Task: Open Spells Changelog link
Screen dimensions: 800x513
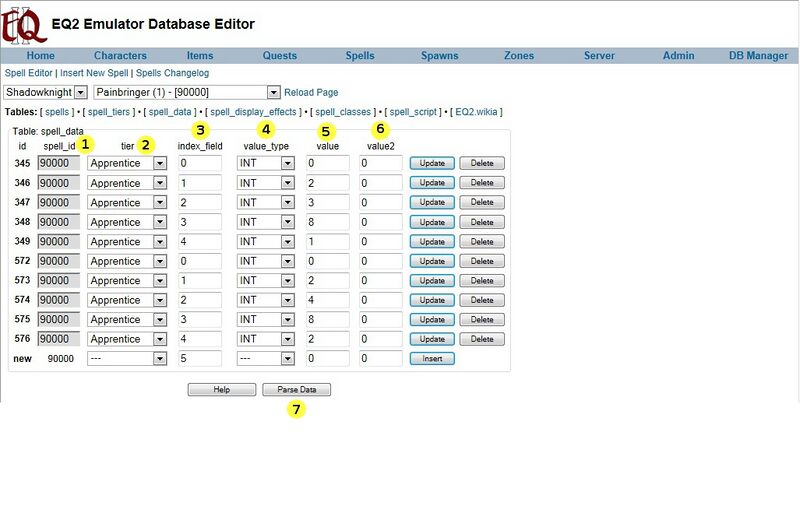Action: pyautogui.click(x=172, y=73)
